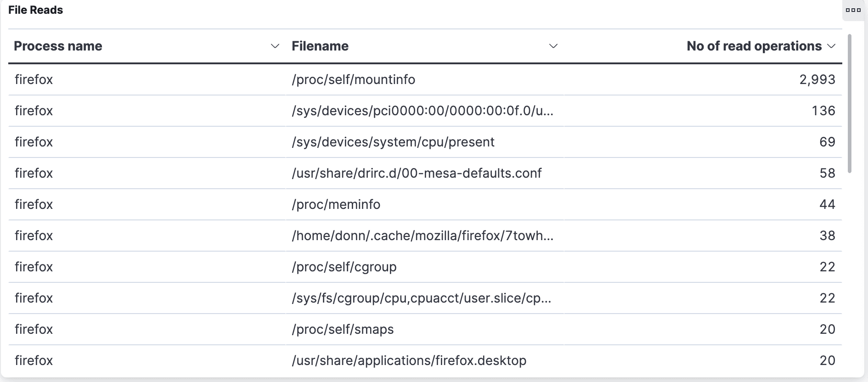Click the firefox.desktop filename cell
Screen dimensions: 868x382
click(409, 360)
